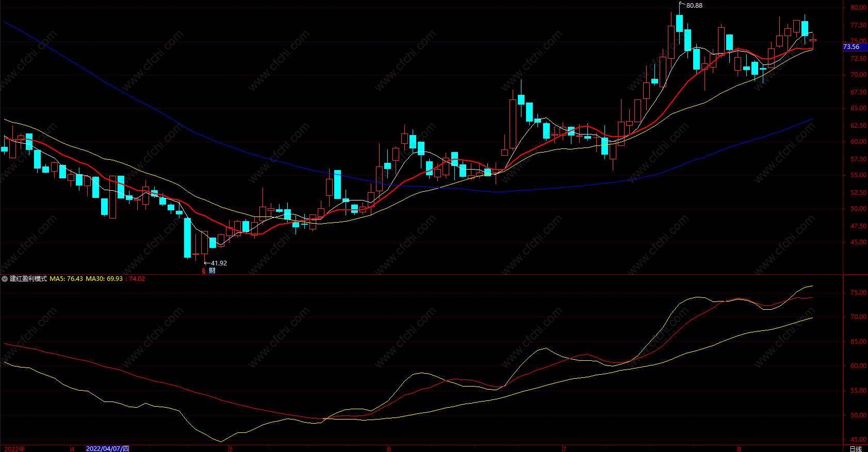Click month 4 marker on the time axis
Viewport: 868px width, 452px height.
[x=72, y=449]
